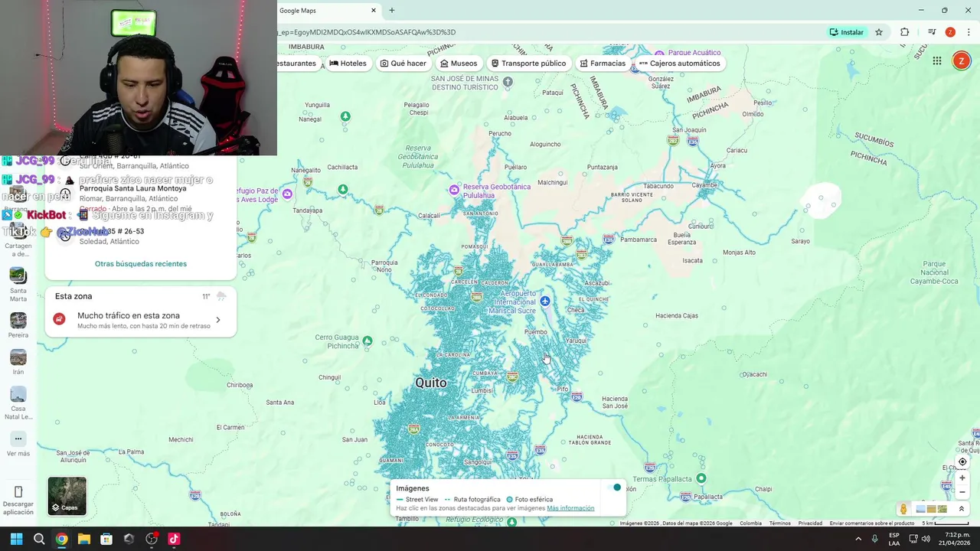Viewport: 980px width, 551px height.
Task: Click Quito city label on map
Action: pos(430,383)
